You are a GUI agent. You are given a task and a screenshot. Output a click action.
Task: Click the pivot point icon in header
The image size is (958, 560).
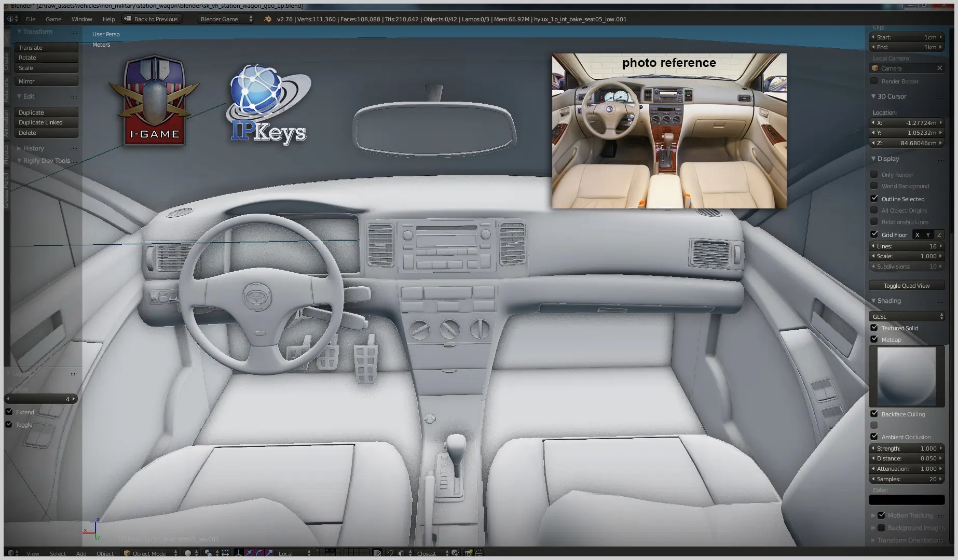coord(208,553)
